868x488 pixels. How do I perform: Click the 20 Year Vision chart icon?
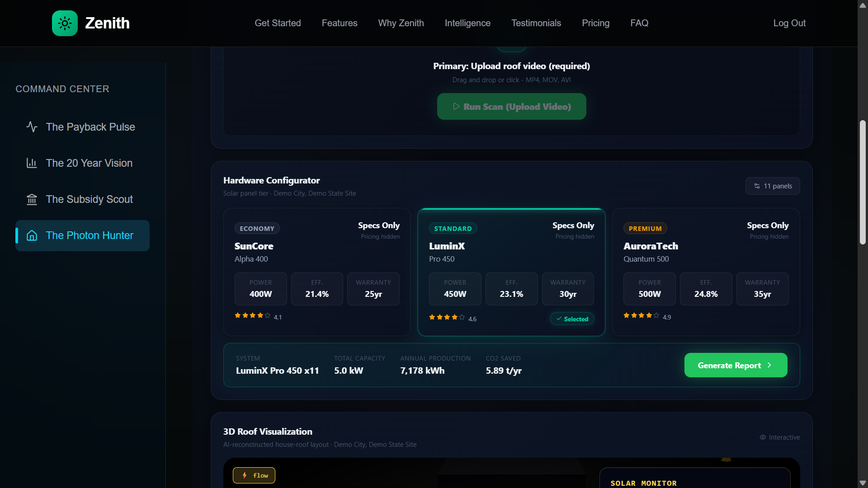(32, 163)
